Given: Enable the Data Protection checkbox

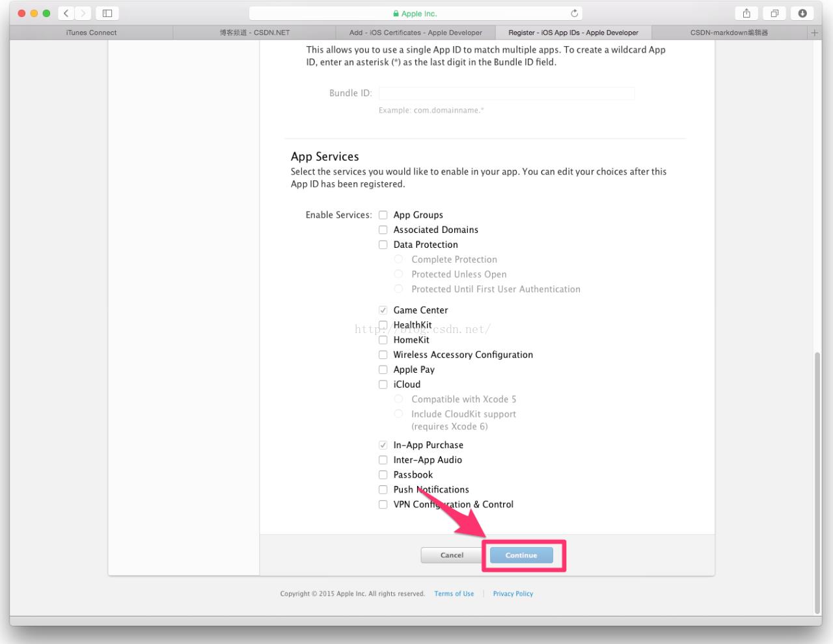Looking at the screenshot, I should (x=383, y=245).
